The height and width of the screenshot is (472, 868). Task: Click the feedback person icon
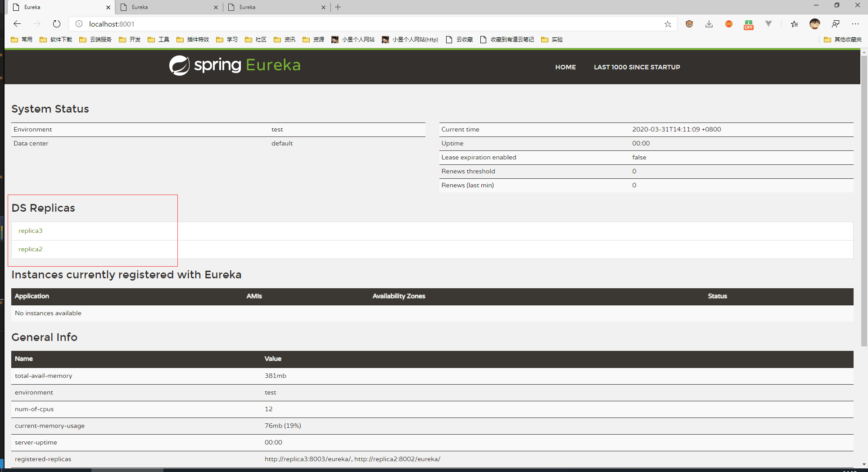pyautogui.click(x=836, y=24)
